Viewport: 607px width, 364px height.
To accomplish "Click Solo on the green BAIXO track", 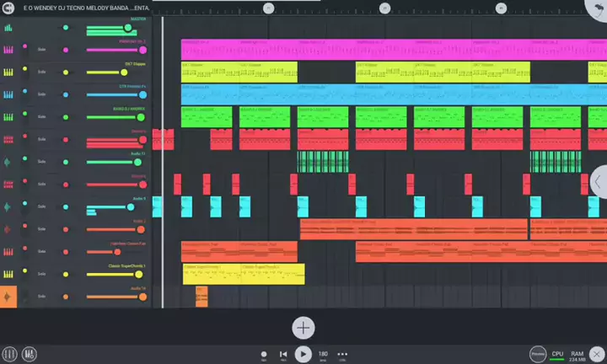I will [41, 117].
